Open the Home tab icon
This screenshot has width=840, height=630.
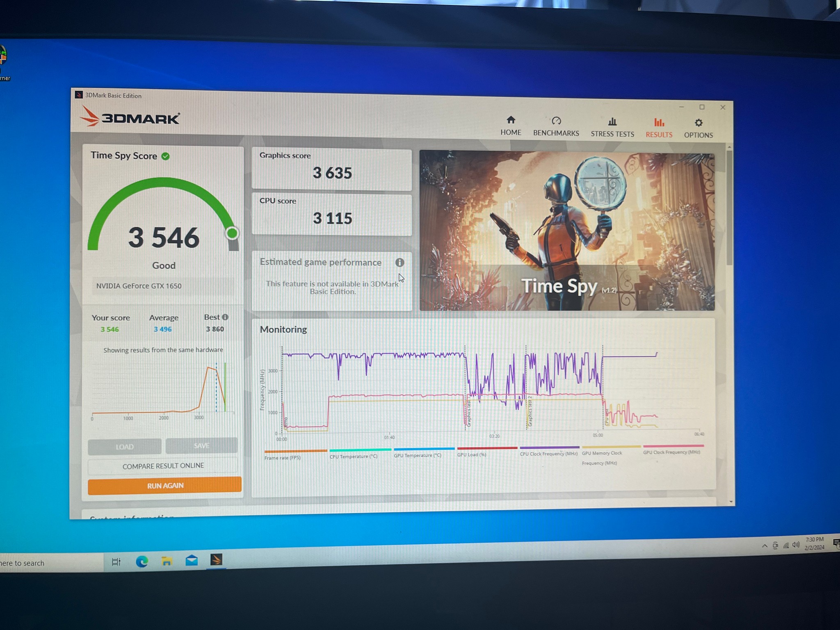coord(511,120)
